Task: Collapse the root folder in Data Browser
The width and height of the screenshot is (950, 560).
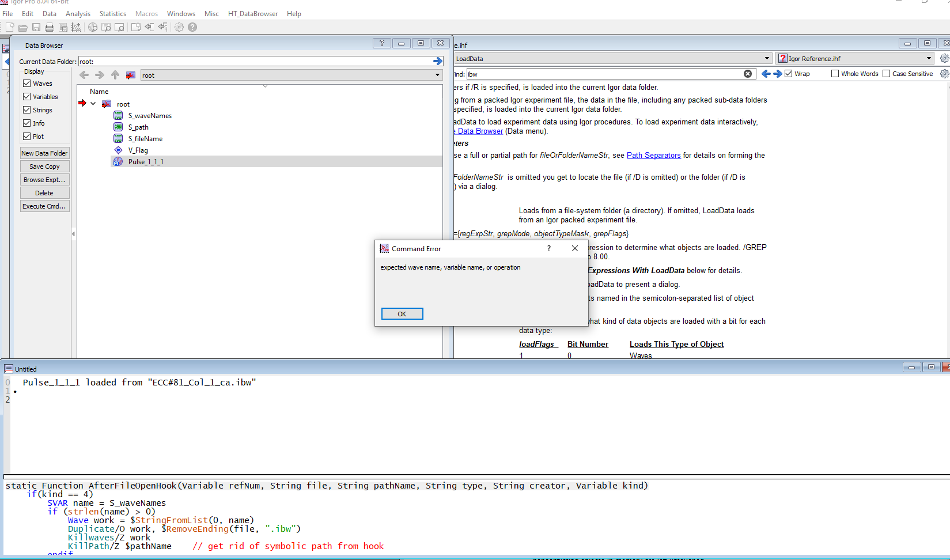Action: pos(93,104)
